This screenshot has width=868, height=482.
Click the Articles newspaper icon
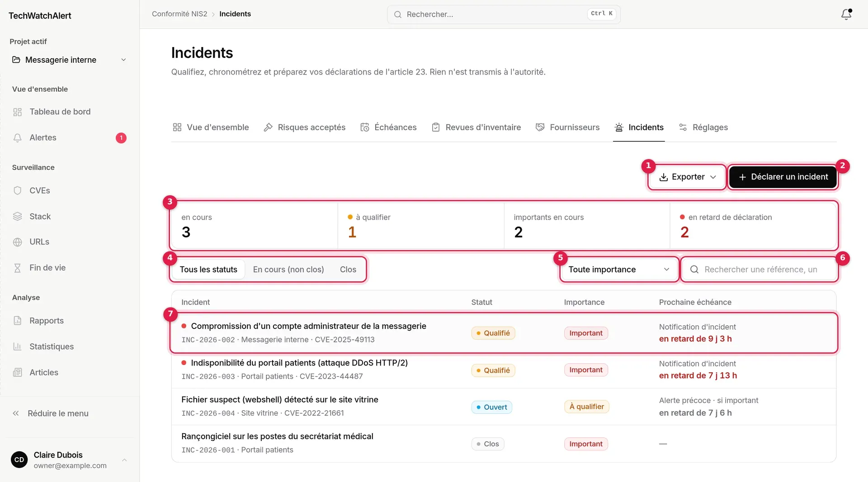pyautogui.click(x=18, y=373)
